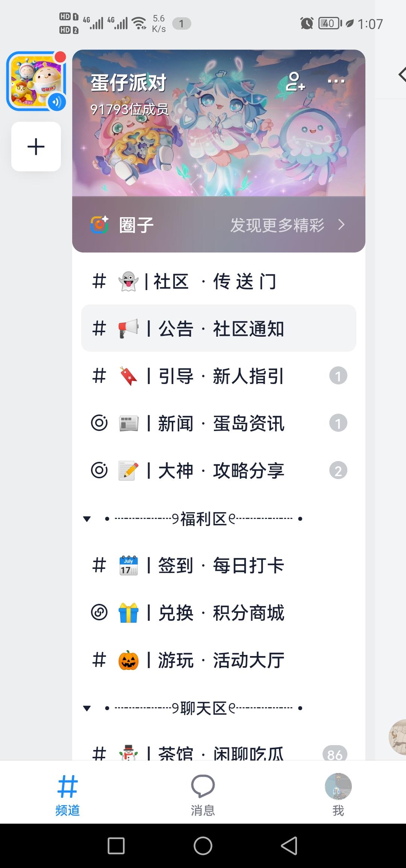Open the 兑换 · 积分商城 channel
Screen dimensions: 406x868
coord(219,612)
